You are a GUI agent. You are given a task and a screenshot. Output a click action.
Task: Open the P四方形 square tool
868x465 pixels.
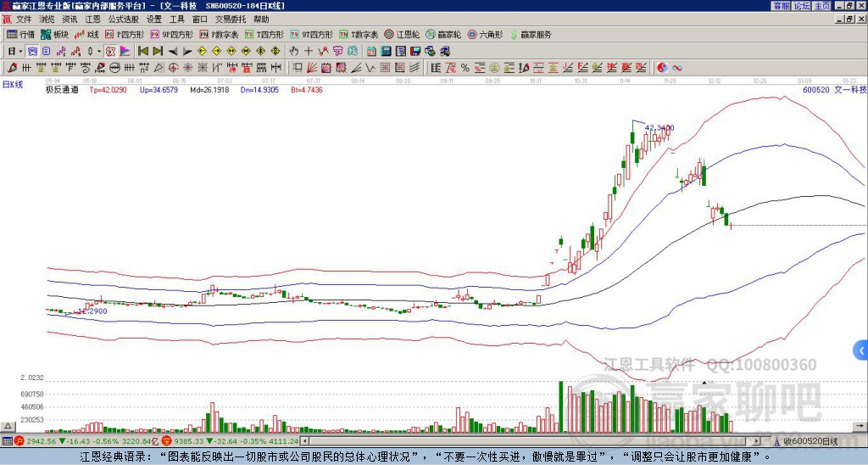pyautogui.click(x=125, y=34)
